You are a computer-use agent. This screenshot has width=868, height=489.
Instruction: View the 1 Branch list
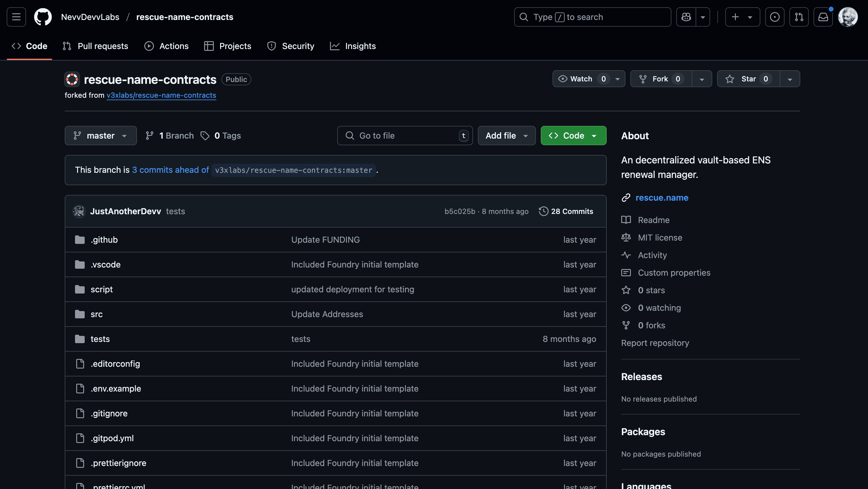pyautogui.click(x=169, y=136)
